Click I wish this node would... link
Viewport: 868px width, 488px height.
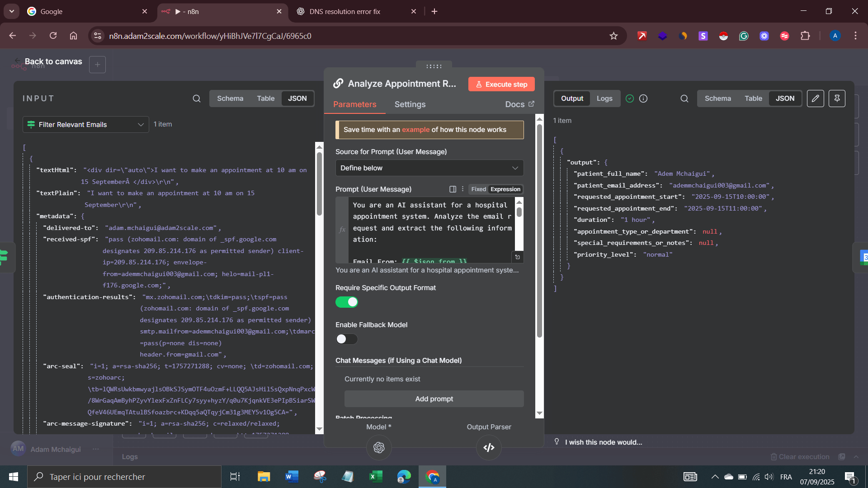click(x=603, y=442)
